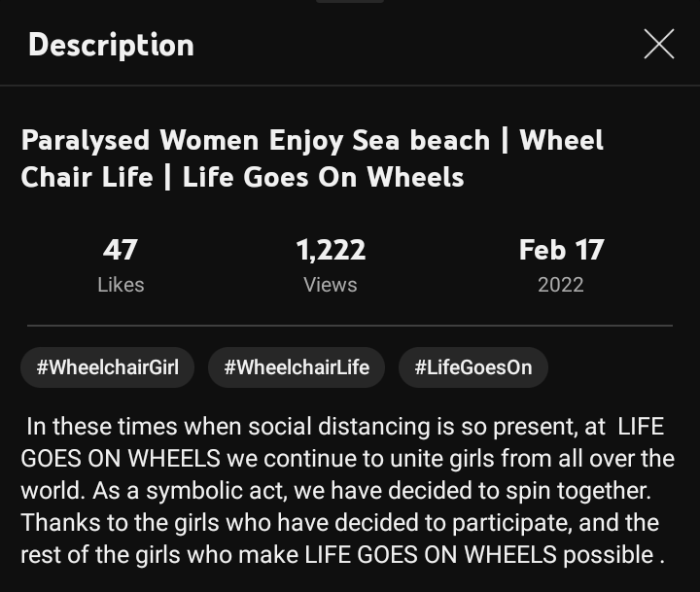
Task: Click the 47 likes number
Action: tap(121, 250)
